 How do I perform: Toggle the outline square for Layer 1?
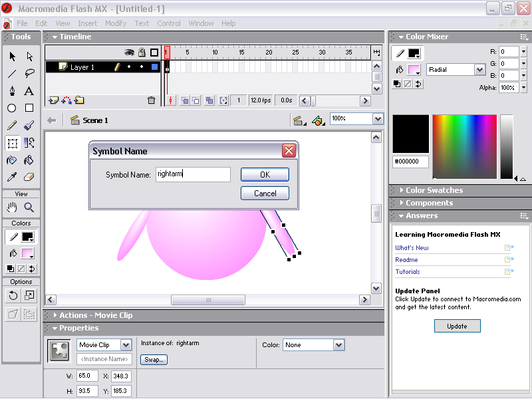click(x=154, y=67)
